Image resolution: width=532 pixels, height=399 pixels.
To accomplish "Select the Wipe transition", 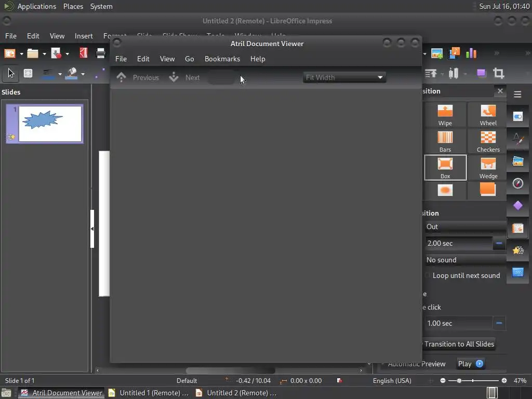I will (445, 115).
